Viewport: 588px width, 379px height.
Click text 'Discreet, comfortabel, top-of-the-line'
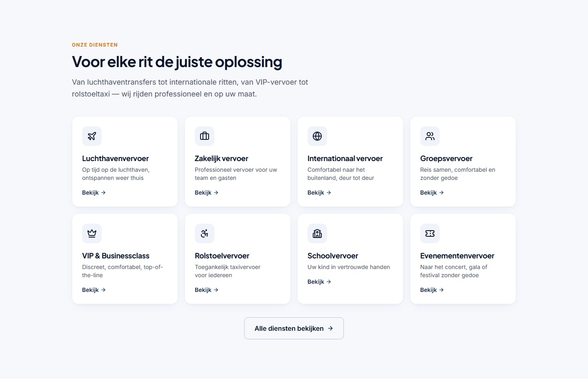(122, 271)
